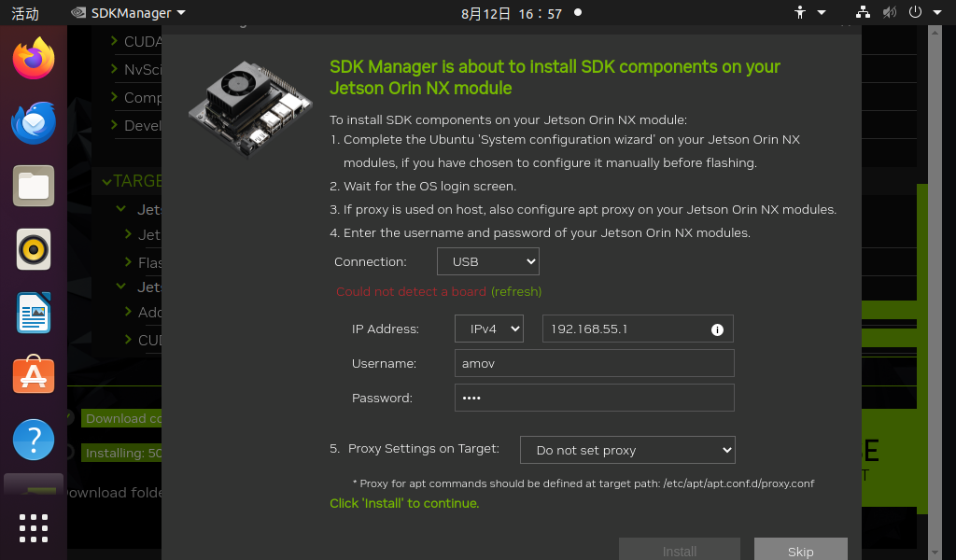Click the 'Could not detect a board' message

(x=411, y=291)
